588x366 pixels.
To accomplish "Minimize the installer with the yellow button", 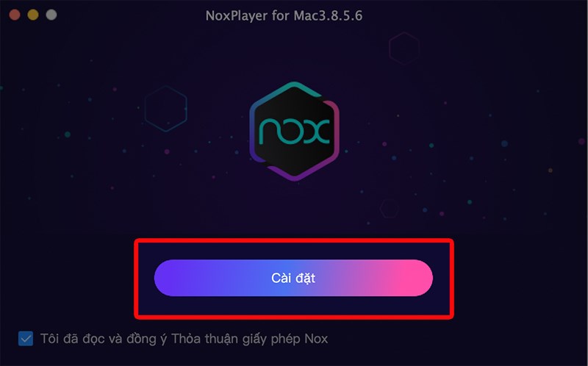I will pos(33,15).
